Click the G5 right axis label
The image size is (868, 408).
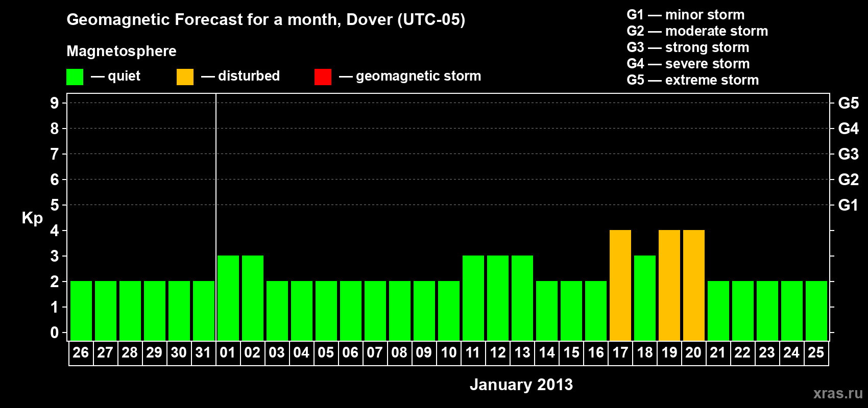849,103
